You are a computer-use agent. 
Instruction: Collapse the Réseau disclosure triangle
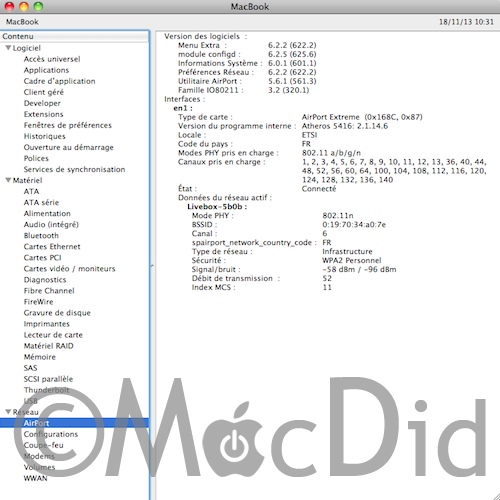point(8,412)
